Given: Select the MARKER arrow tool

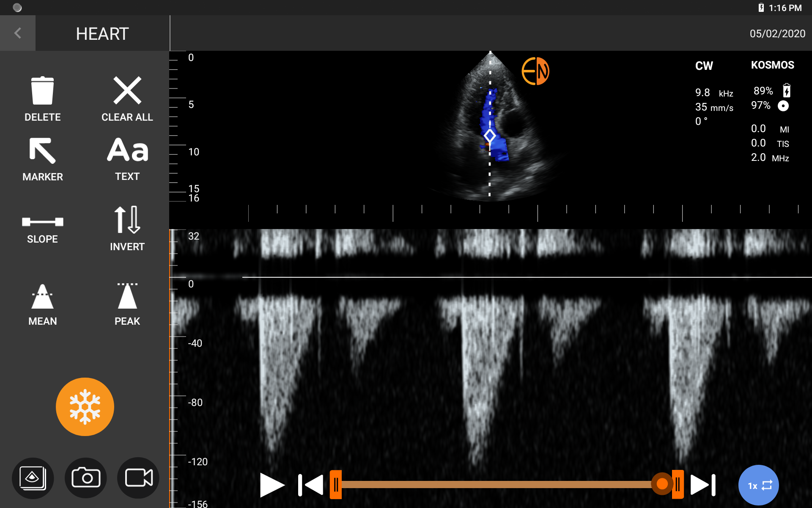Looking at the screenshot, I should click(42, 151).
